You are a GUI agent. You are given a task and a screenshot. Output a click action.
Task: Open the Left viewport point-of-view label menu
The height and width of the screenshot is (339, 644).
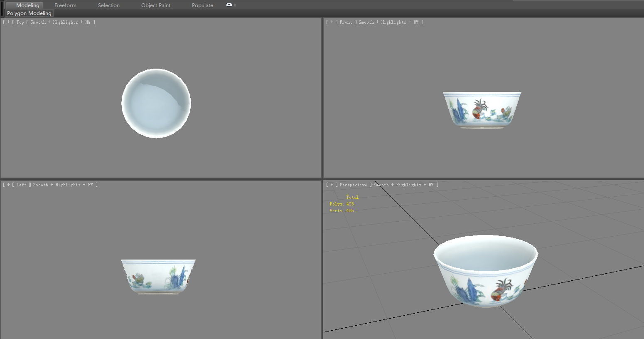pos(21,185)
